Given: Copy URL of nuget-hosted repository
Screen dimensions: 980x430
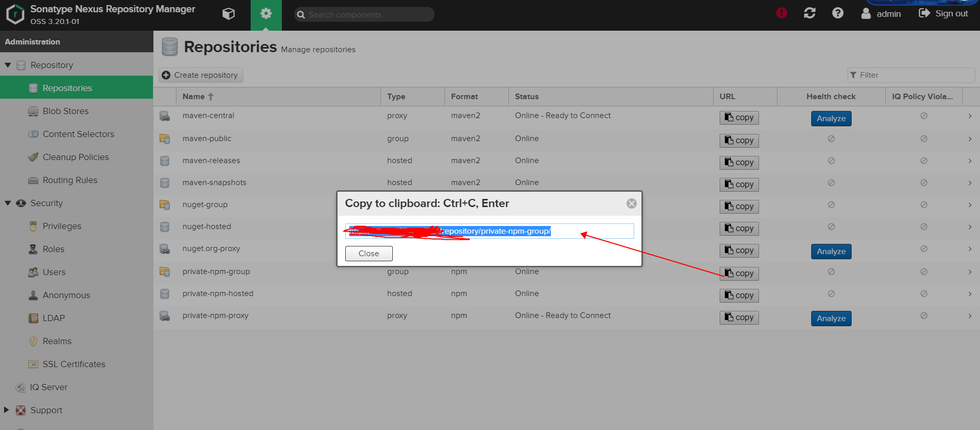Looking at the screenshot, I should (x=739, y=229).
